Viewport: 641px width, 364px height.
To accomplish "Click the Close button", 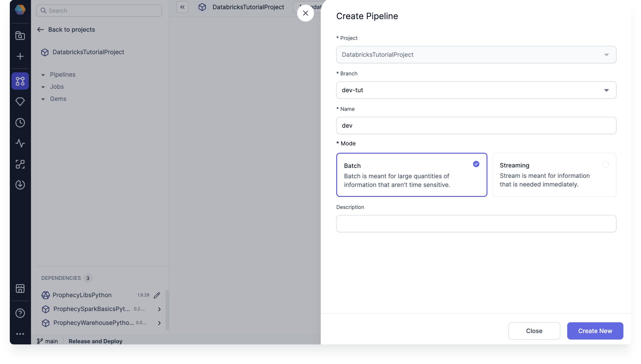I will click(x=534, y=331).
